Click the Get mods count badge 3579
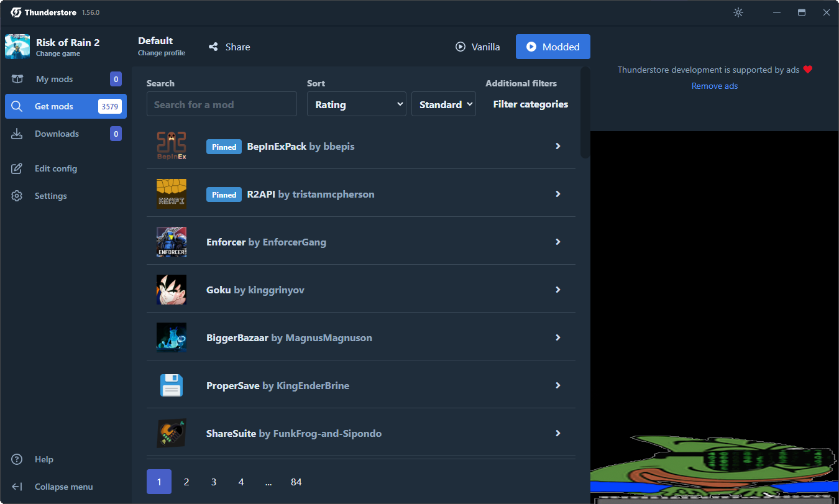839x504 pixels. click(110, 106)
